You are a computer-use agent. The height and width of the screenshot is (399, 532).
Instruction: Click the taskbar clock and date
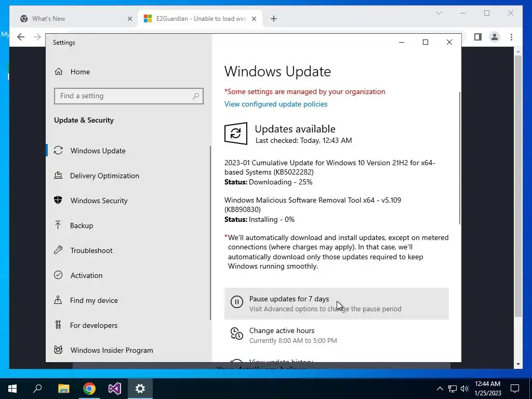[x=487, y=389]
